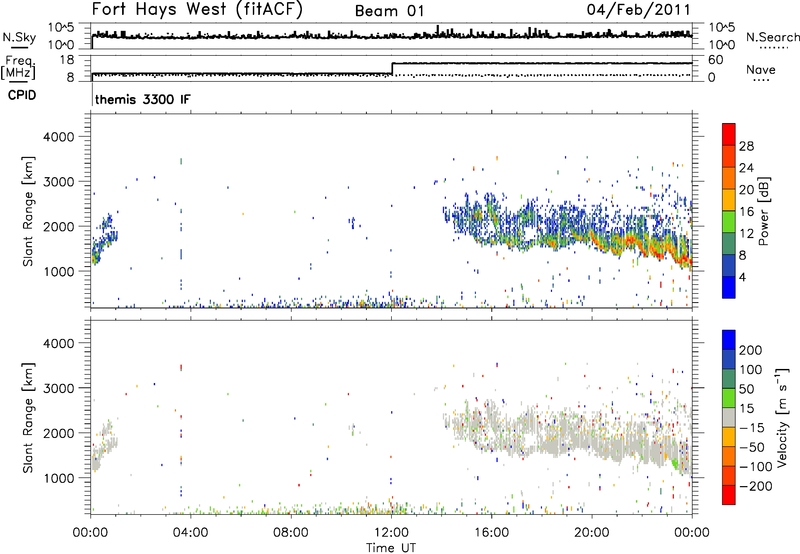Click the 'Velocity [m s⁻¹]' color bar label
The width and height of the screenshot is (800, 554).
click(x=782, y=417)
